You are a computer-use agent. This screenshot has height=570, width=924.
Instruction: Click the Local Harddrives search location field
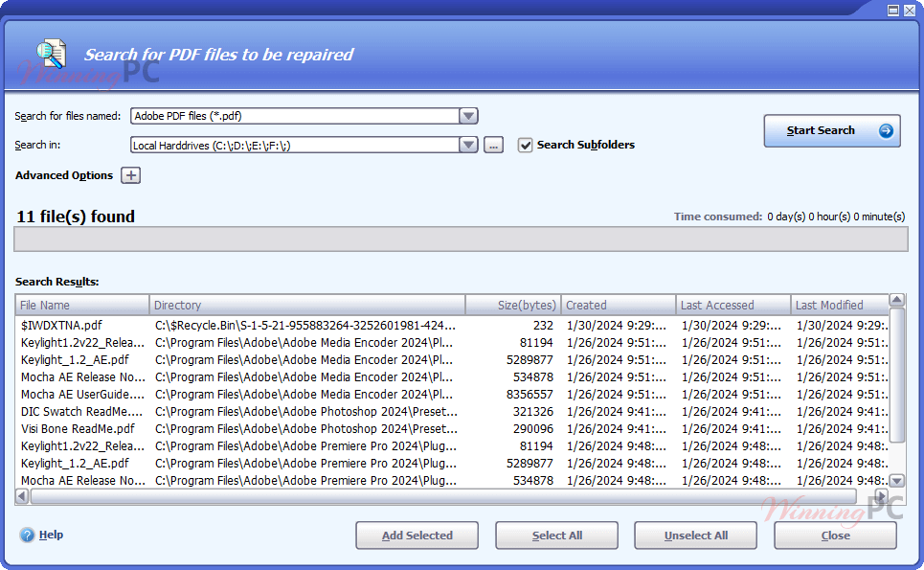point(295,145)
